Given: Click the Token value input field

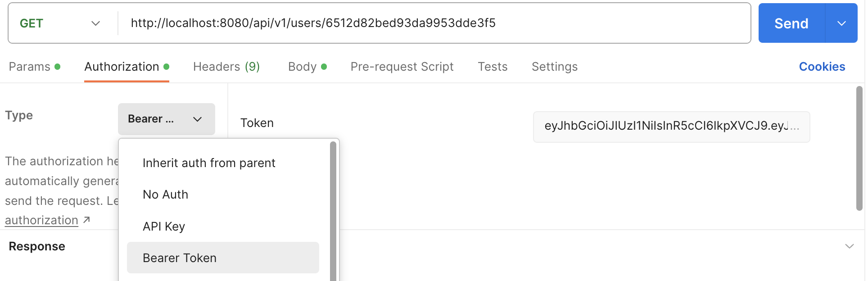Looking at the screenshot, I should 671,127.
